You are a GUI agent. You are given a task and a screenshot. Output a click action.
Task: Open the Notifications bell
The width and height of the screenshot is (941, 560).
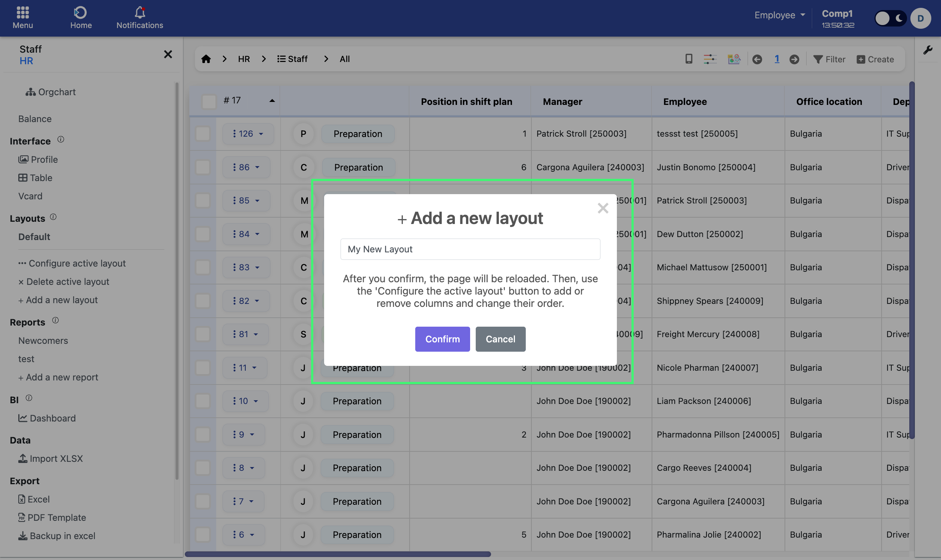pyautogui.click(x=140, y=18)
